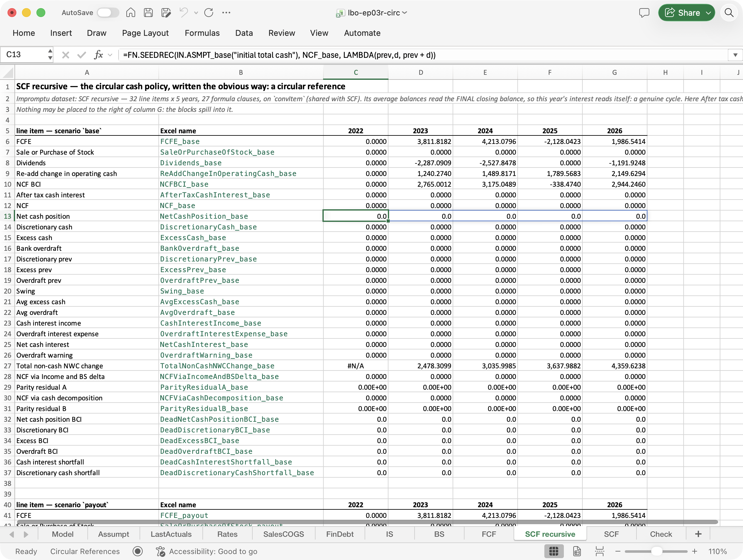This screenshot has width=743, height=560.
Task: Expand the Undo history dropdown arrow
Action: [x=196, y=13]
